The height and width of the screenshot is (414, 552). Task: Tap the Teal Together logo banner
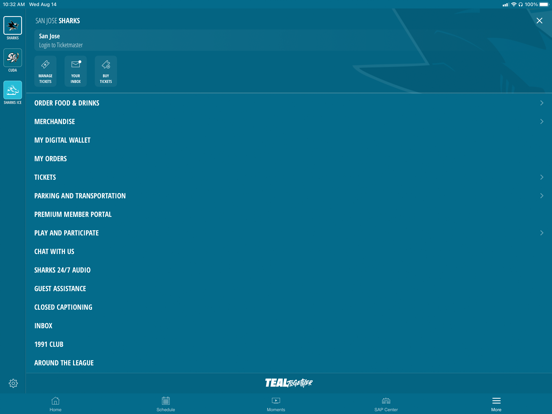pos(289,383)
